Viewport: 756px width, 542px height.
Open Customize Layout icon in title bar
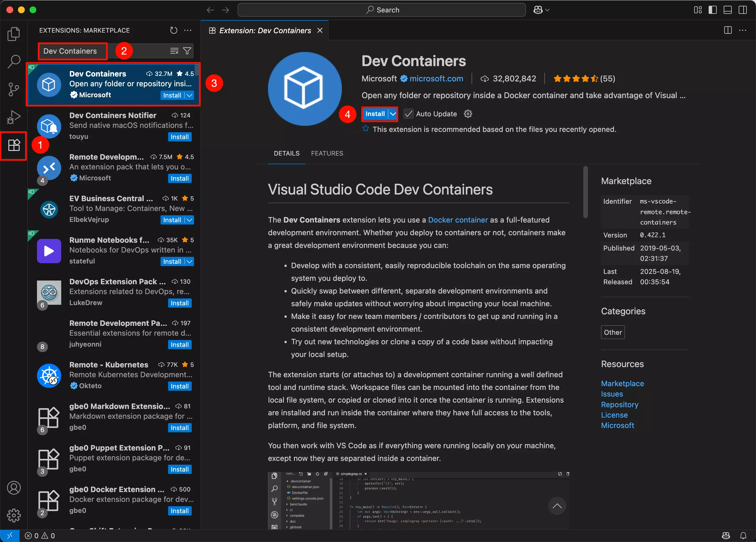point(698,10)
